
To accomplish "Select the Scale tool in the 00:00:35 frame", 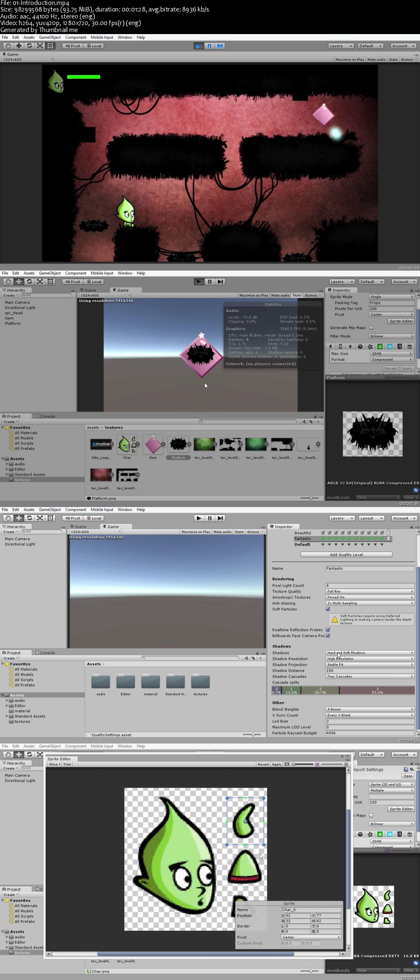I will pos(40,282).
